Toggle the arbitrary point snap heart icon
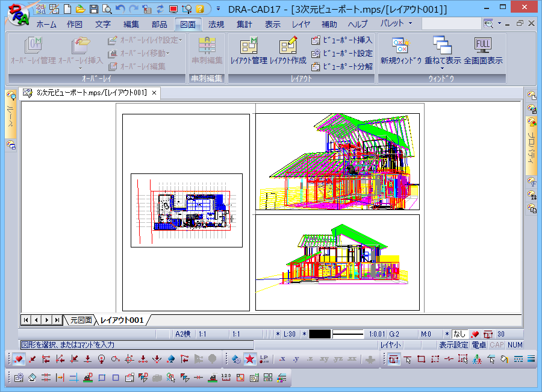 19,359
